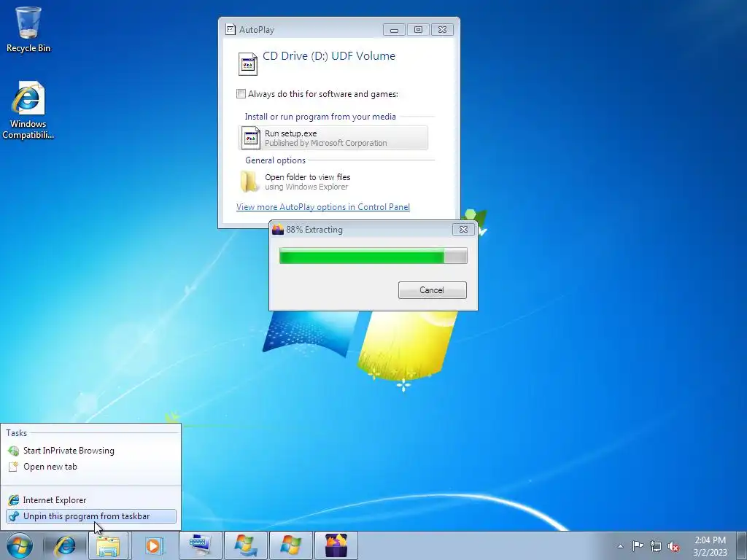The image size is (747, 560).
Task: Close the 88% Extracting dialog
Action: tap(463, 230)
